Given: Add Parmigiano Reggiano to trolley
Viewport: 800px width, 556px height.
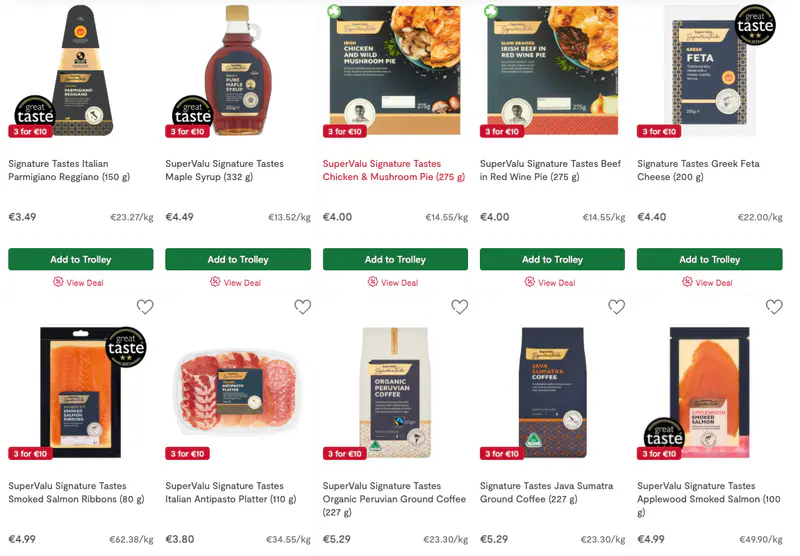Looking at the screenshot, I should pos(81,259).
